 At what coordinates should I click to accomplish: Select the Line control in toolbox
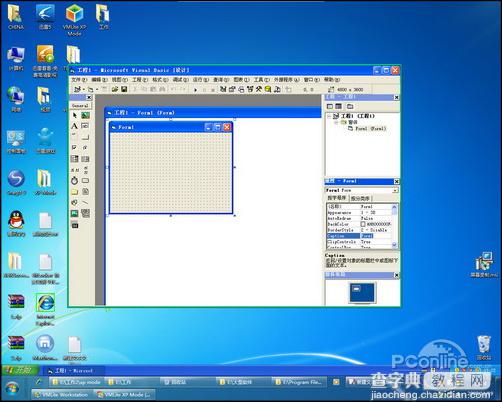pos(86,203)
